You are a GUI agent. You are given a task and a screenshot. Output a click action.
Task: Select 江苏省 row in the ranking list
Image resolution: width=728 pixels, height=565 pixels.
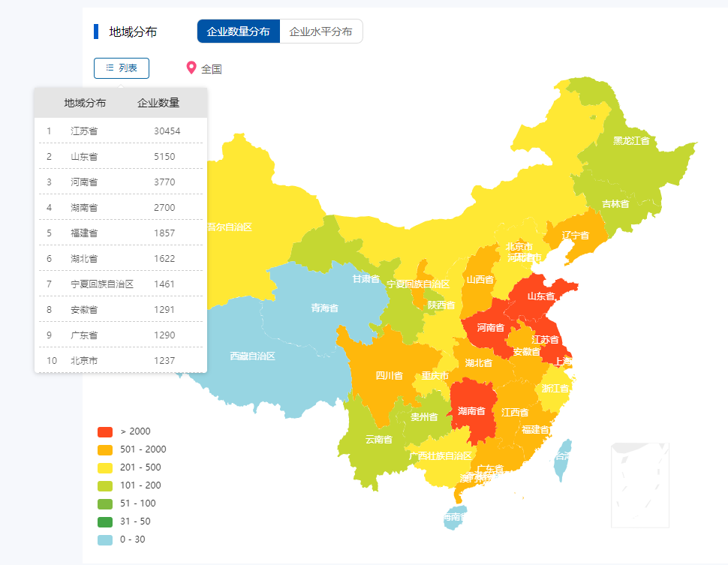[121, 131]
